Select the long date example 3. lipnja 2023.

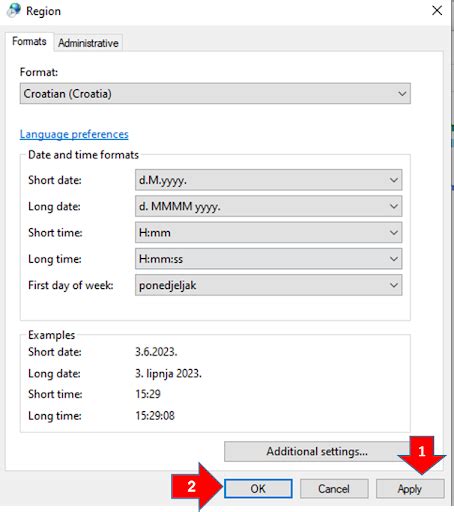pos(168,373)
